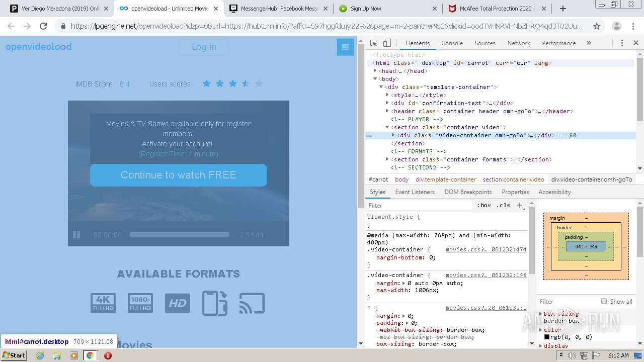Click the mobile device format icon
Viewport: 644px width, 362px height.
coord(215,303)
